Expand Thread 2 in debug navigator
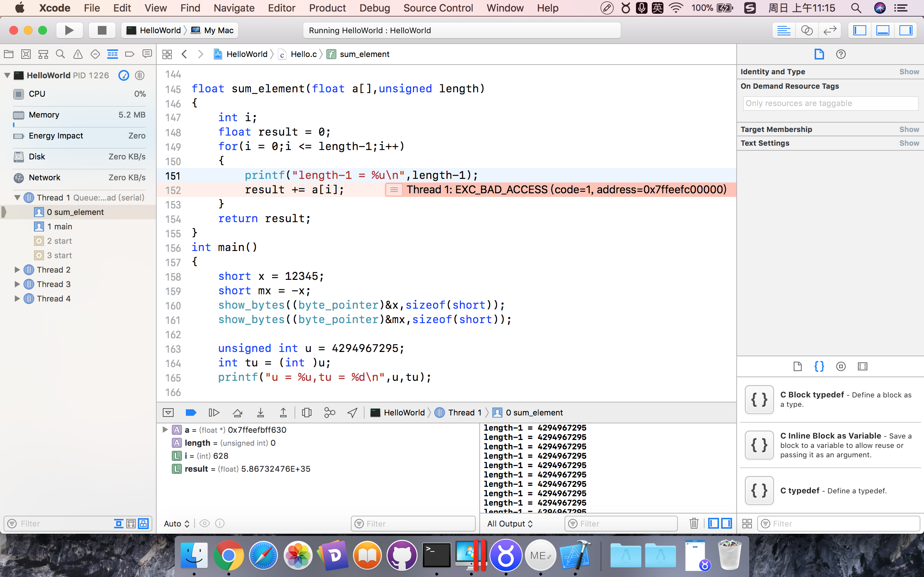924x577 pixels. 17,270
